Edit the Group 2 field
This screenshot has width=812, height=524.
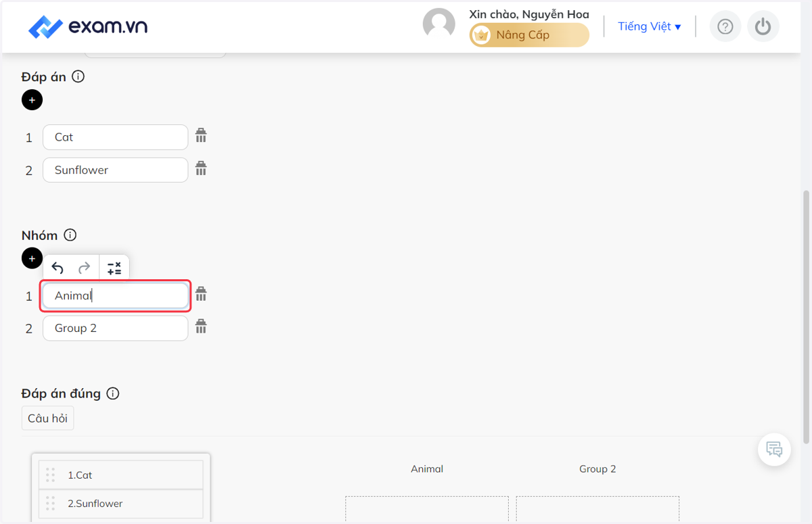click(x=115, y=328)
